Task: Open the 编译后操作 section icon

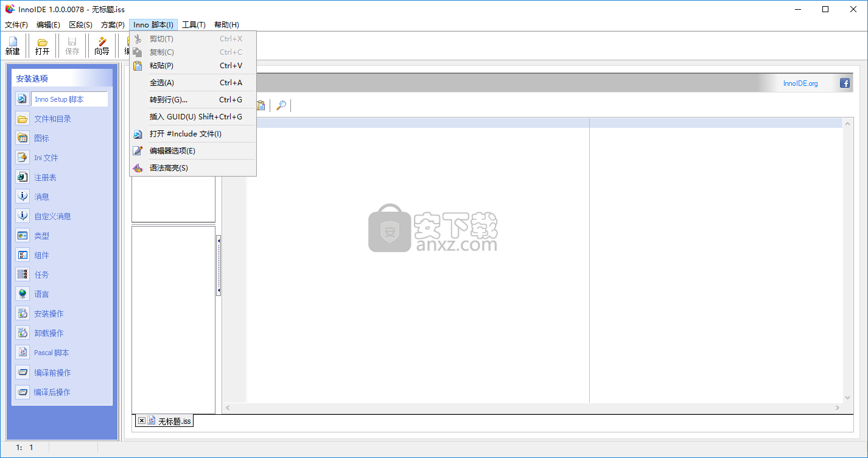Action: tap(23, 392)
